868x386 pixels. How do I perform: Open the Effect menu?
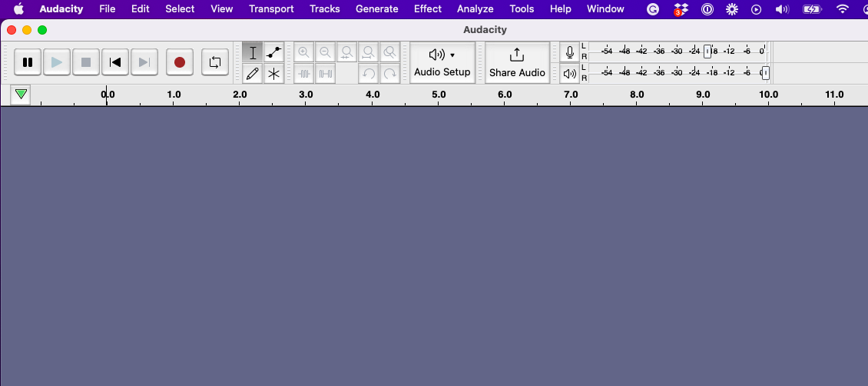428,9
